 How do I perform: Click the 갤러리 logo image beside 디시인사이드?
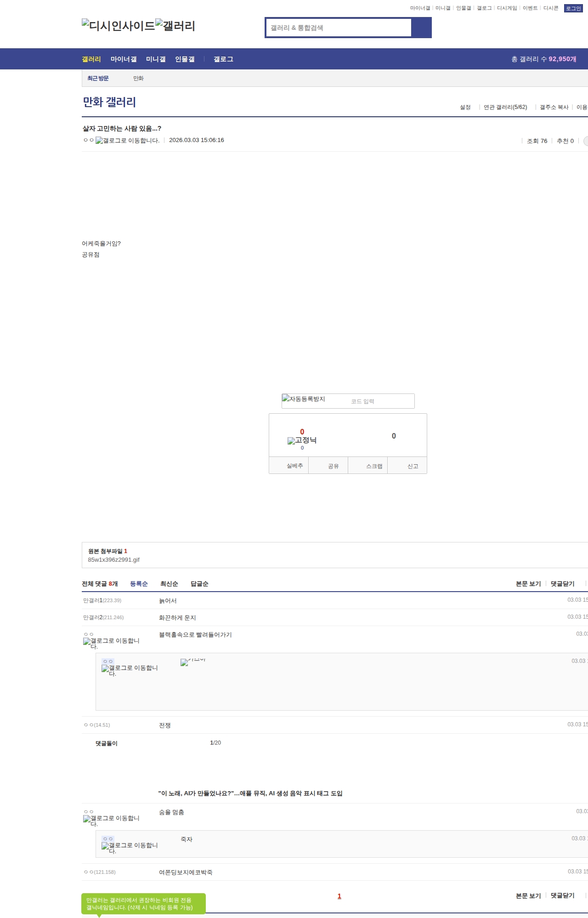click(175, 26)
